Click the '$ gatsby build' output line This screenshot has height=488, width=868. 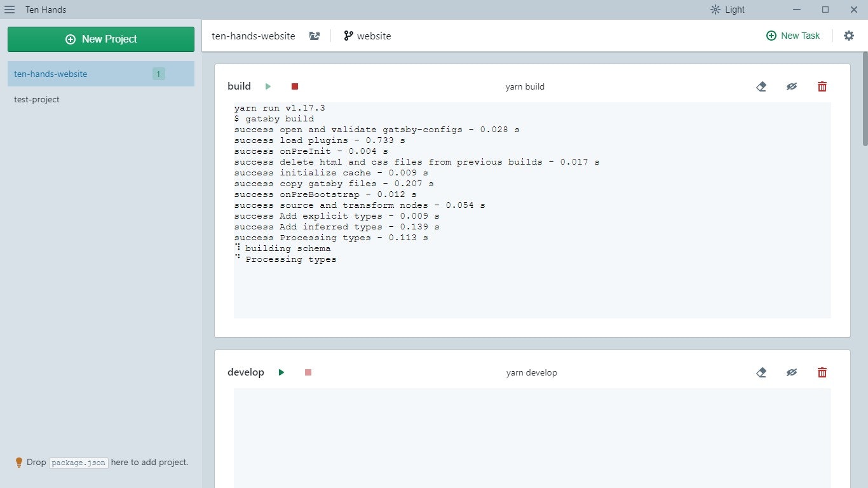(274, 119)
